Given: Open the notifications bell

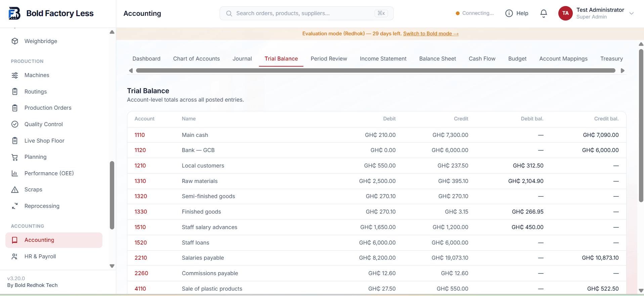Looking at the screenshot, I should coord(544,13).
